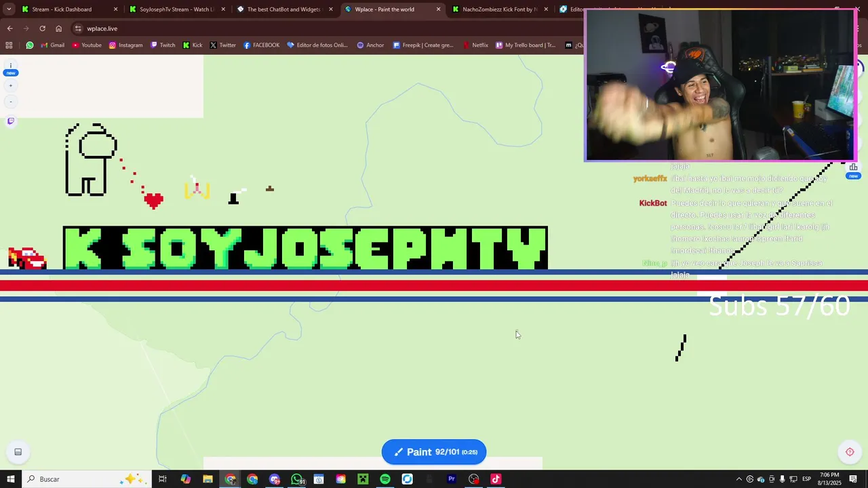Open the Youtube bookmark
Viewport: 868px width, 488px height.
(86, 45)
